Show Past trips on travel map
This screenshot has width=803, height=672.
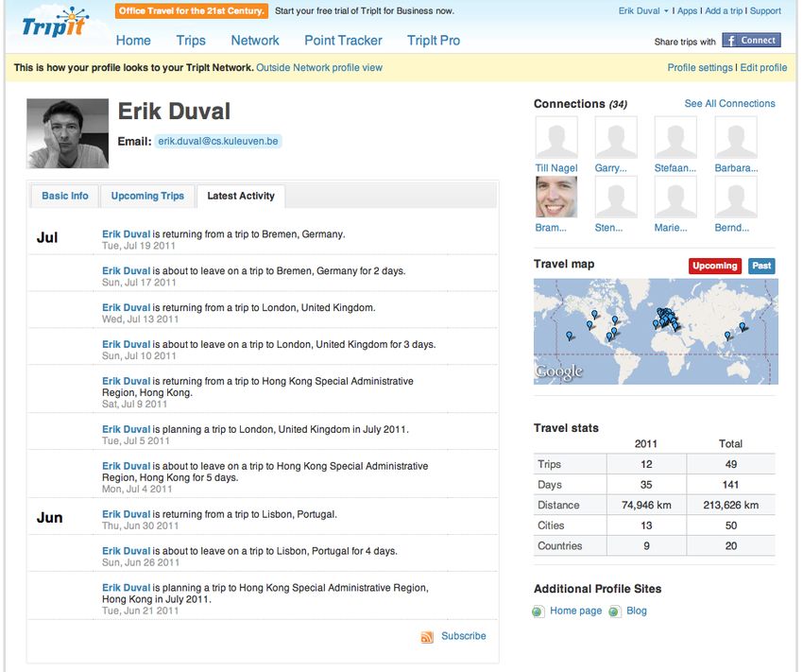761,266
